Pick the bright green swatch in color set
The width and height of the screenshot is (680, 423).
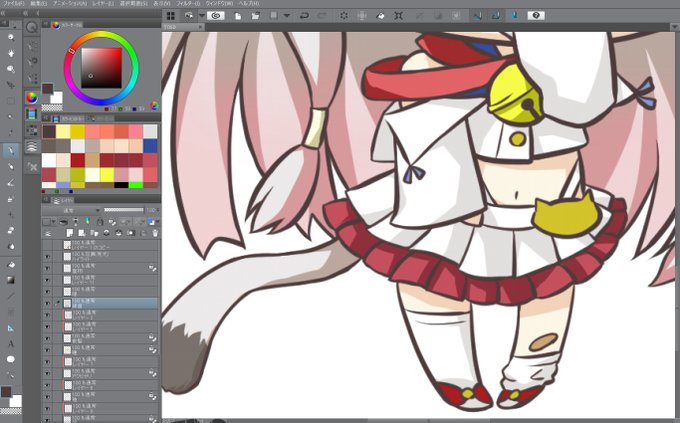pyautogui.click(x=136, y=185)
